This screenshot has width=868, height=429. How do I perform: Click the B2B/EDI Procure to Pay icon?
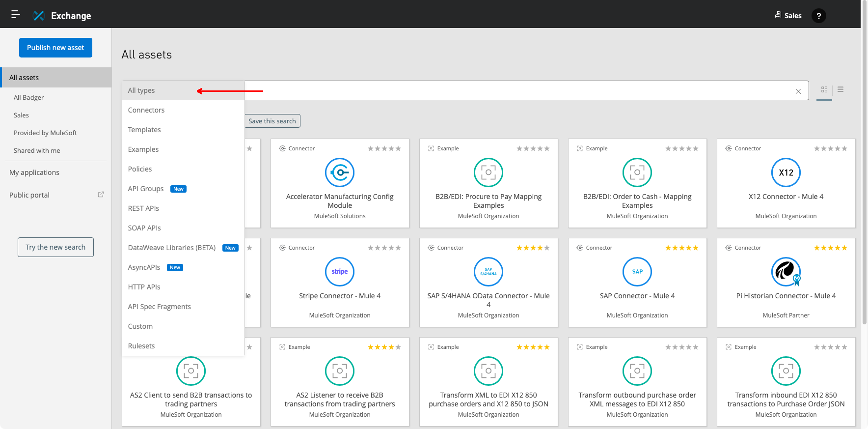488,172
